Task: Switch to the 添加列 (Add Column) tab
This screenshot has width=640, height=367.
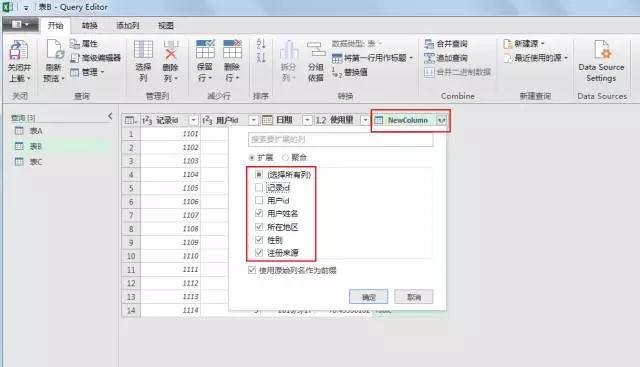Action: [x=127, y=26]
